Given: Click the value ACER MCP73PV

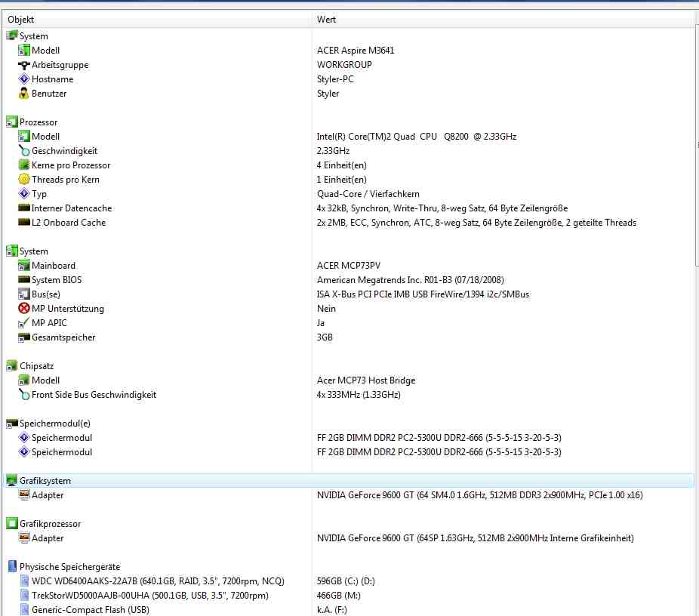Looking at the screenshot, I should point(349,265).
